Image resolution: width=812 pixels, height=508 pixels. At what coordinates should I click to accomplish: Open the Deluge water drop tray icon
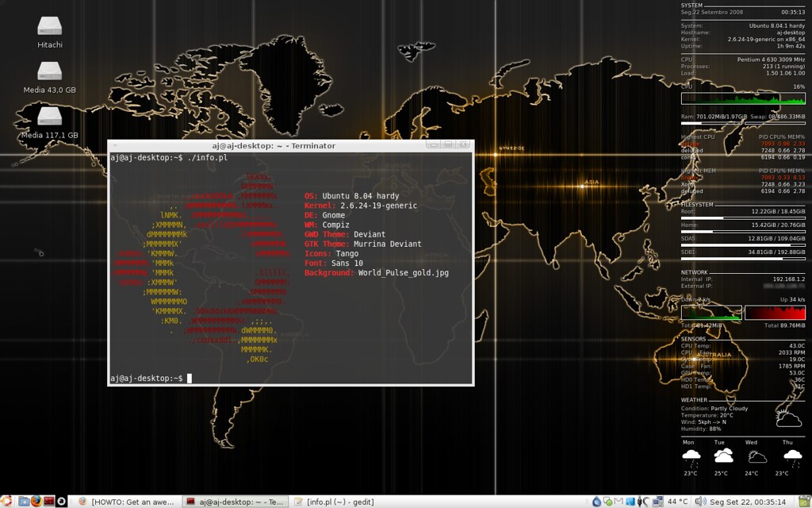(596, 502)
